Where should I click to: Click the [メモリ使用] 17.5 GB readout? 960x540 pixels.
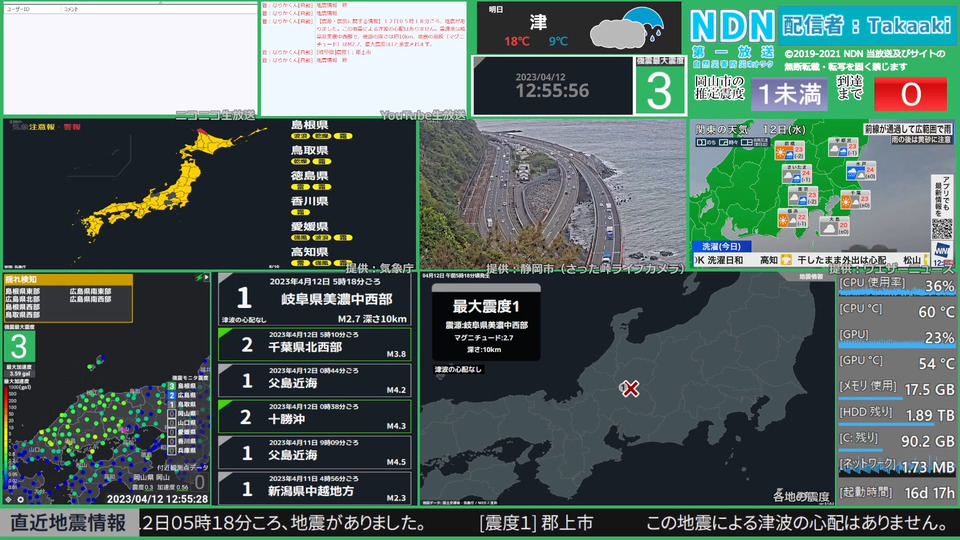click(x=896, y=389)
